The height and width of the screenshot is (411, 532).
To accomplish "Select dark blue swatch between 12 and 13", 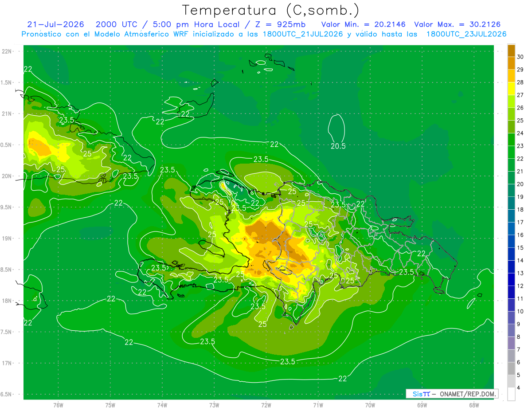I will click(511, 279).
